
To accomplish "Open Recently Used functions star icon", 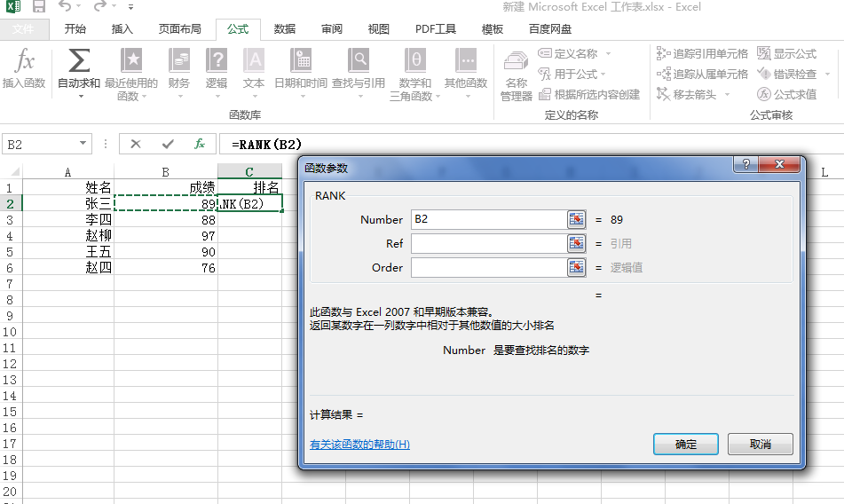I will 130,60.
